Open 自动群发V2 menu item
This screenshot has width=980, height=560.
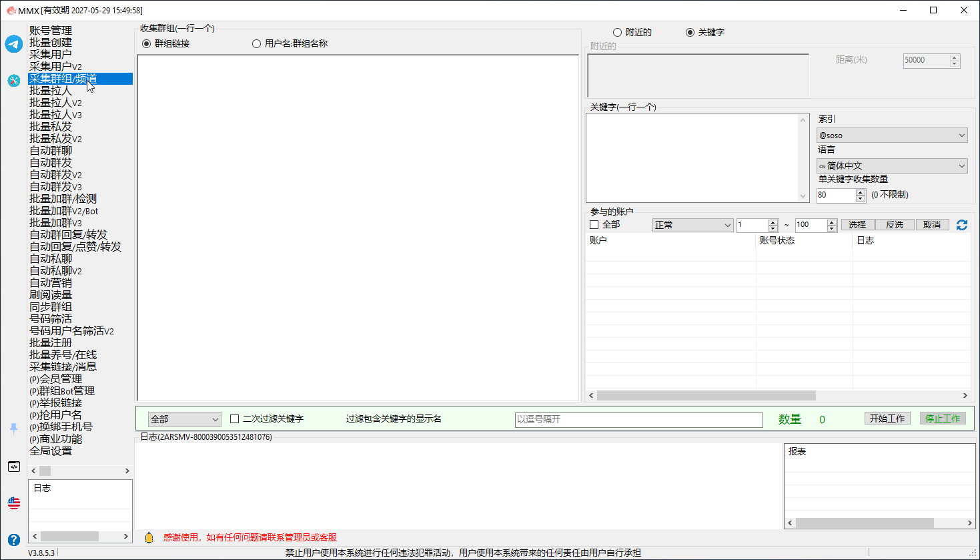(x=55, y=175)
